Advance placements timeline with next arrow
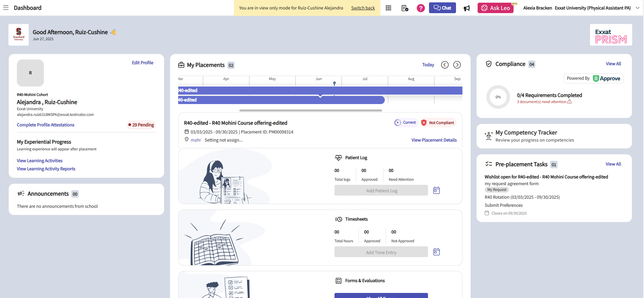The width and height of the screenshot is (644, 298). pos(457,65)
